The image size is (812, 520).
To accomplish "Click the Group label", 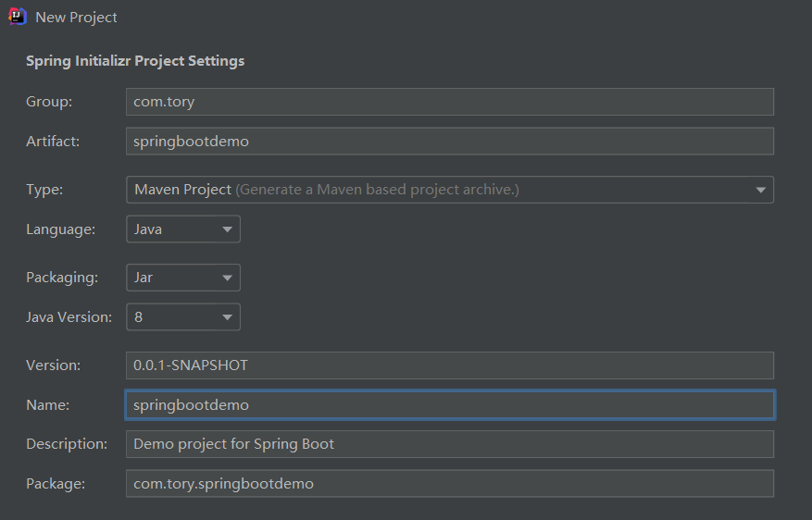I will (x=49, y=102).
